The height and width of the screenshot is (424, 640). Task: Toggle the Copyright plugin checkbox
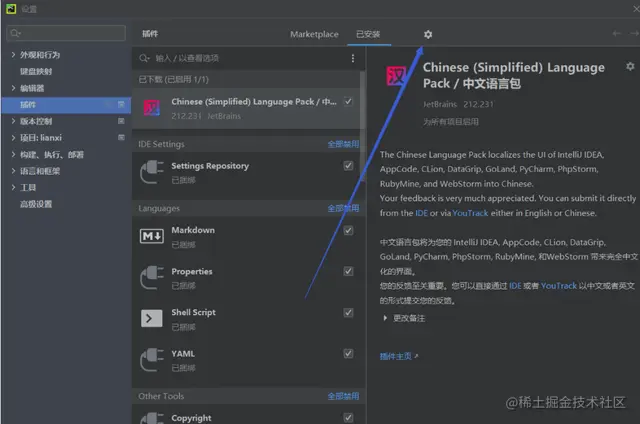pos(348,417)
